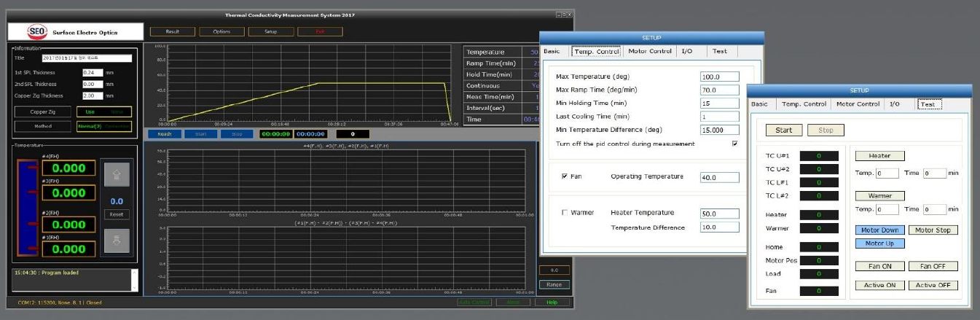The width and height of the screenshot is (980, 320).
Task: Open Test tab in left Setup window
Action: pyautogui.click(x=719, y=51)
